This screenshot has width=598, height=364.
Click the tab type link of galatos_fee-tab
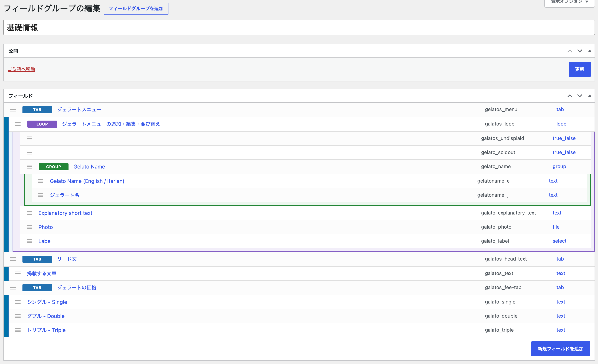(x=560, y=288)
